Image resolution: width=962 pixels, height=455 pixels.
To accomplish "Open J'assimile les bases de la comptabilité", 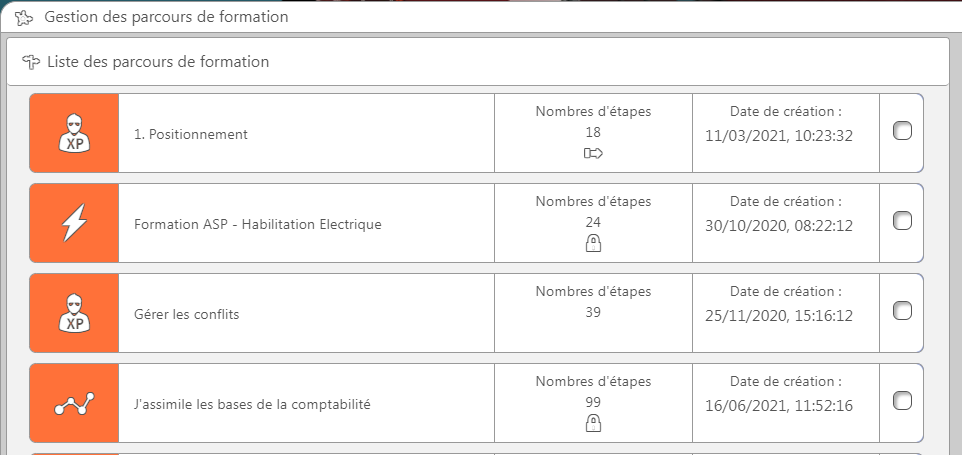I will pyautogui.click(x=252, y=405).
